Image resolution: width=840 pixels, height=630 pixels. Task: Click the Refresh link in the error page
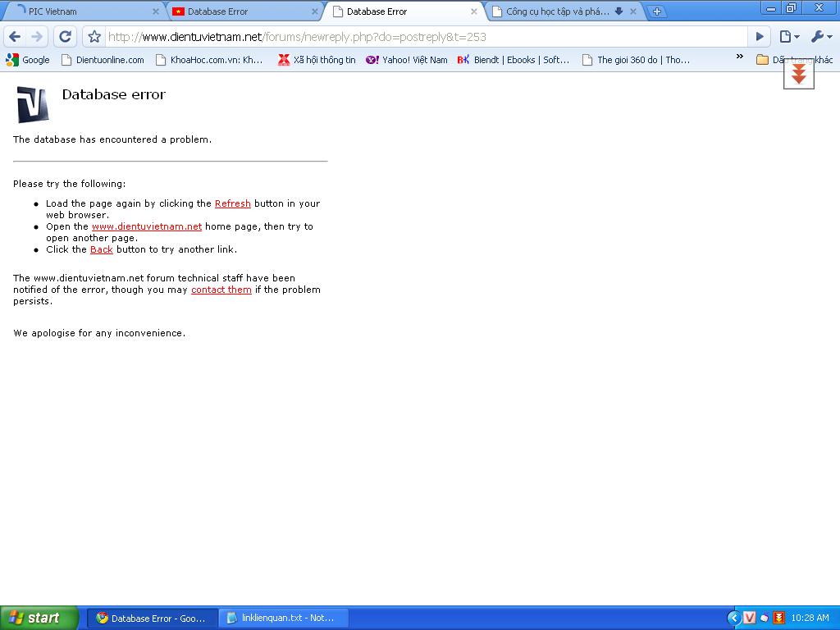[232, 203]
